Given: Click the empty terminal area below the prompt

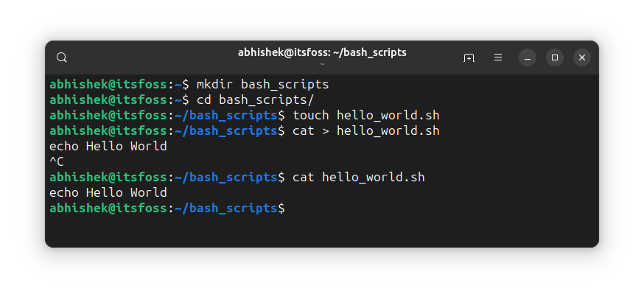Looking at the screenshot, I should click(322, 230).
